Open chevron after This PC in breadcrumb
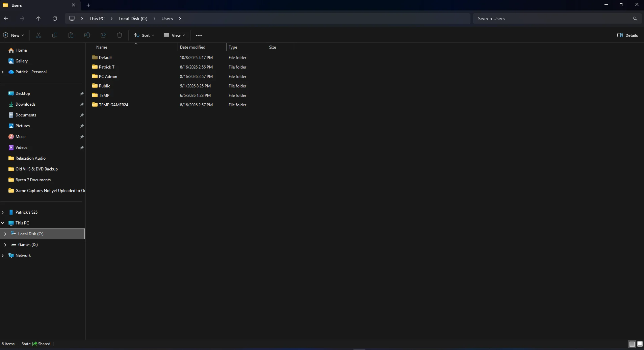 [x=111, y=19]
